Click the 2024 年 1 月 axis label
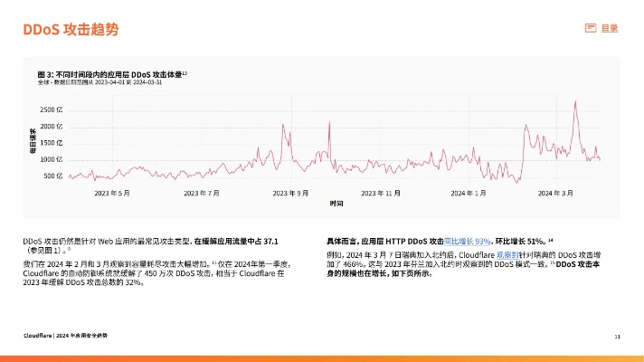The height and width of the screenshot is (362, 644). pyautogui.click(x=469, y=193)
